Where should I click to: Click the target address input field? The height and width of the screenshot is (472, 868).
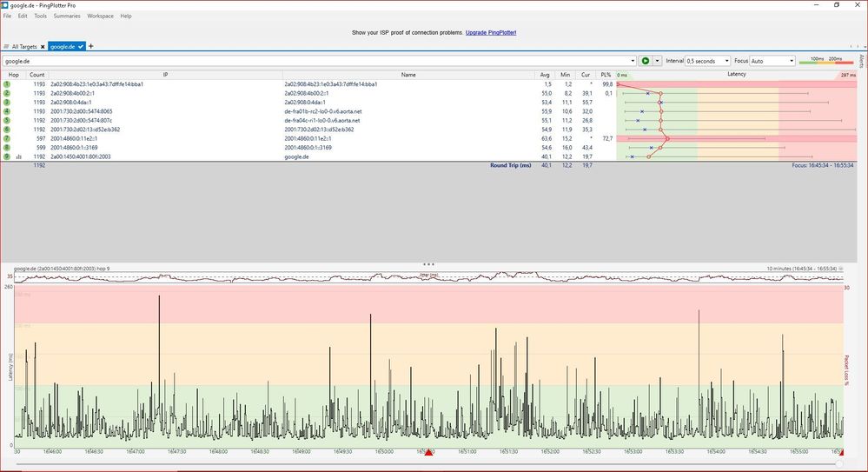[x=313, y=61]
